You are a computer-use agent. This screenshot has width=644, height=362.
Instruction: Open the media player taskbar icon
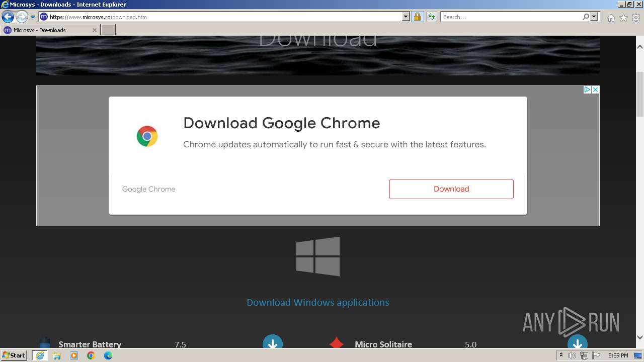tap(74, 355)
